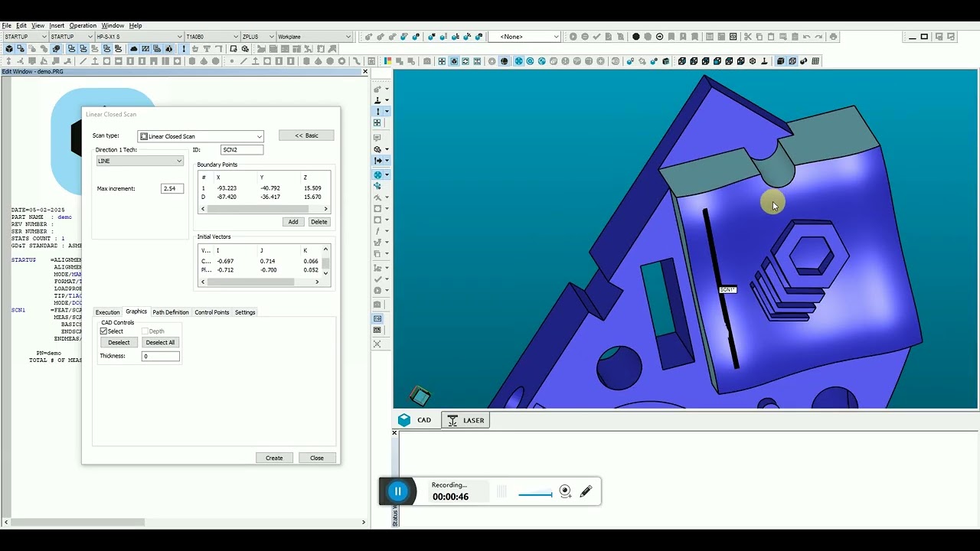The height and width of the screenshot is (551, 980).
Task: Click the fit-to-view crosshair icon on vertical toolbar
Action: (x=377, y=122)
